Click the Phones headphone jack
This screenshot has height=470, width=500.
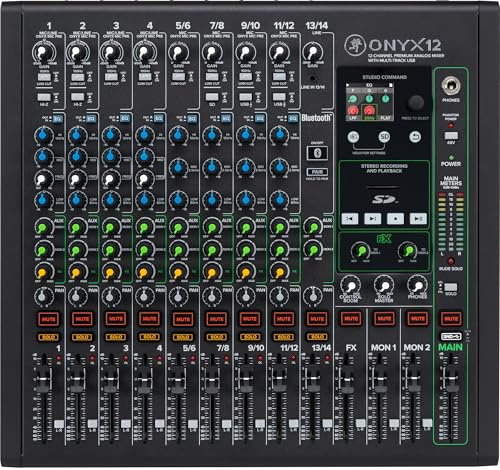[451, 86]
